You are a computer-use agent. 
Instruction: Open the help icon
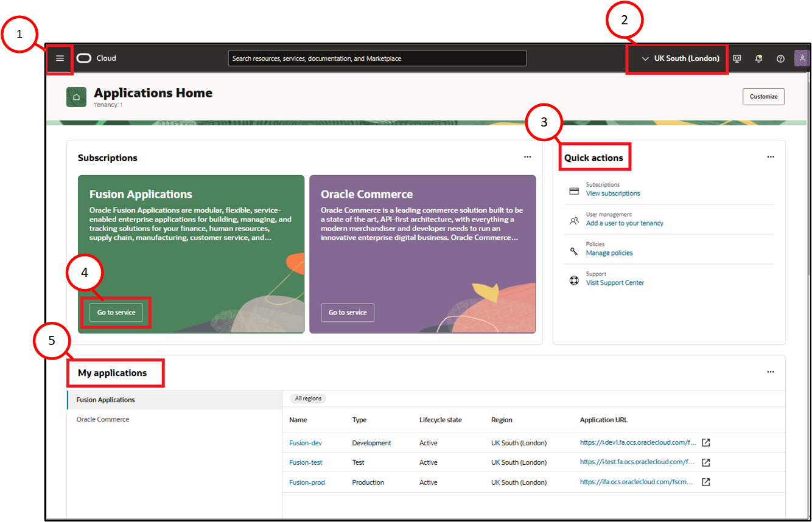pos(780,58)
